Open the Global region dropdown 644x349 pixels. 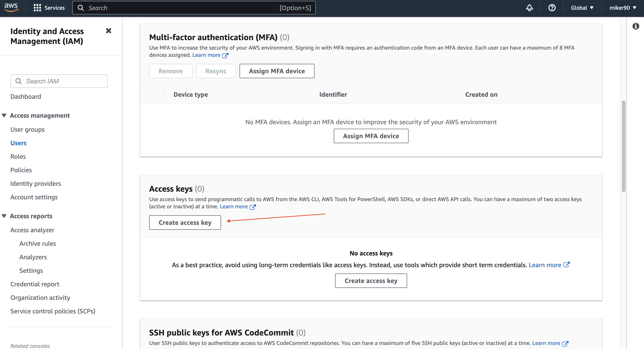[x=582, y=8]
